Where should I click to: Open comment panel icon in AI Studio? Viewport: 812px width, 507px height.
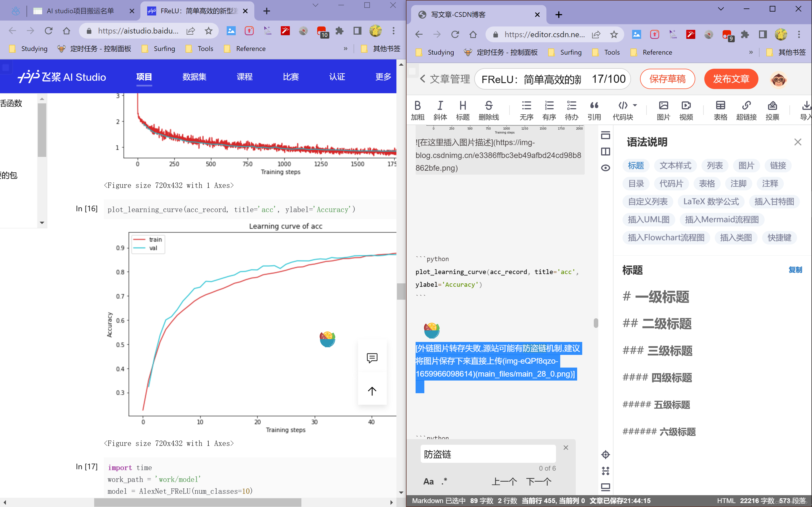point(372,358)
